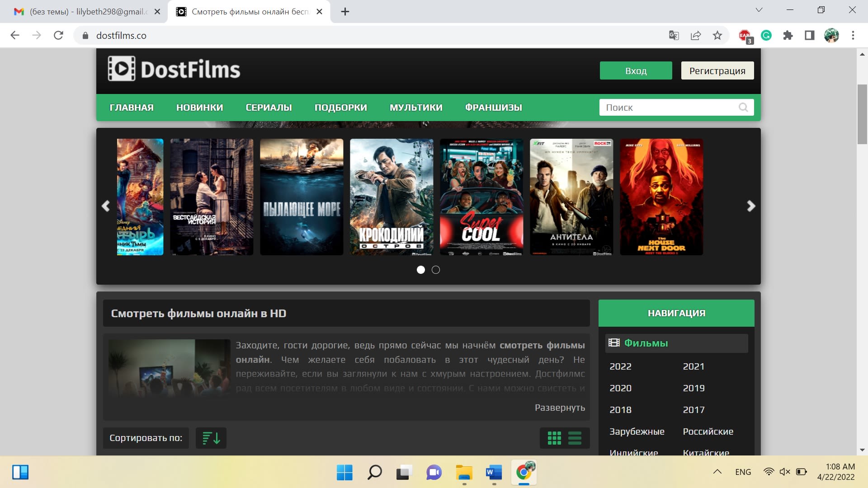Click the sort order icon
868x488 pixels.
(211, 438)
